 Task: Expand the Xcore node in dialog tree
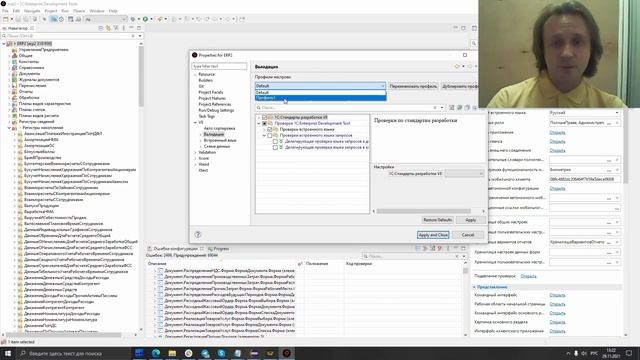click(196, 158)
